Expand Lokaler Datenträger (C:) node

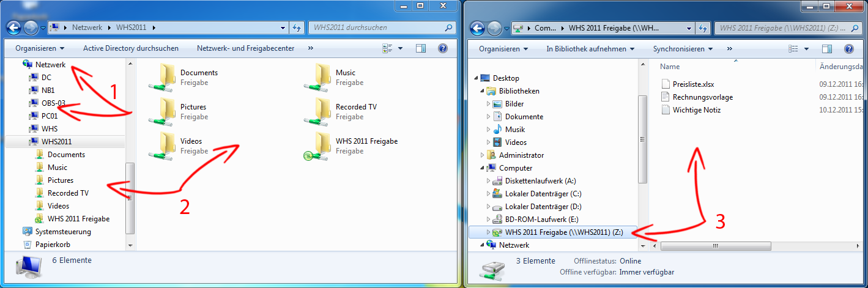click(x=488, y=194)
